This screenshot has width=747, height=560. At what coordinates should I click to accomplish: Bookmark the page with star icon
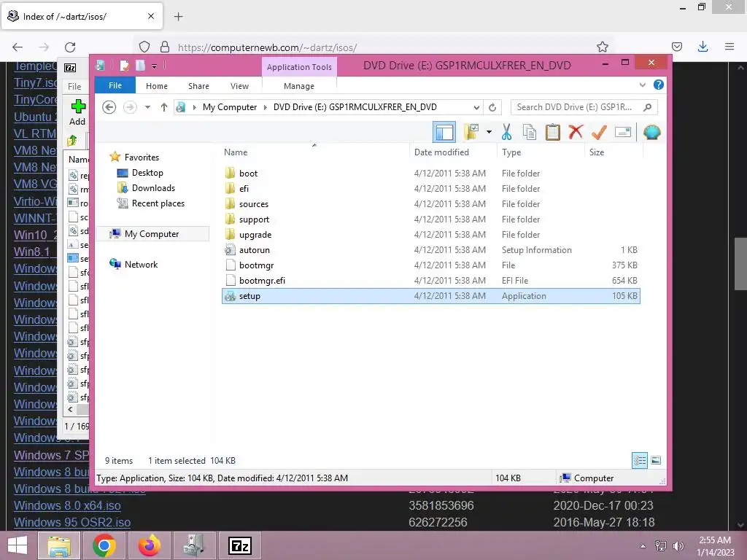[602, 47]
